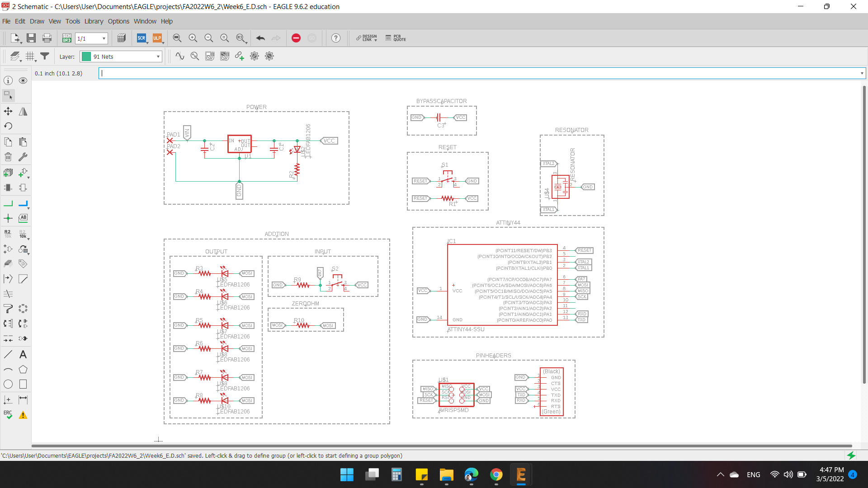
Task: Select the Group selection tool
Action: pyautogui.click(x=8, y=95)
